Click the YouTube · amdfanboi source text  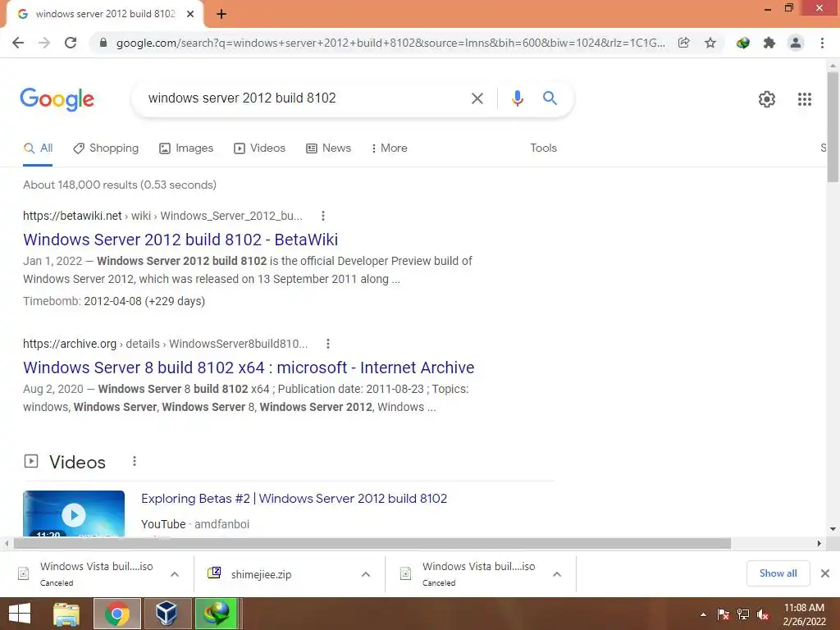[x=195, y=524]
